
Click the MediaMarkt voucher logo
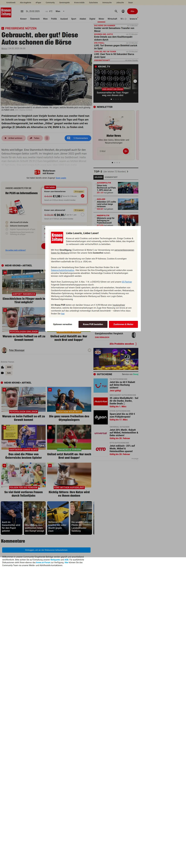point(101,401)
